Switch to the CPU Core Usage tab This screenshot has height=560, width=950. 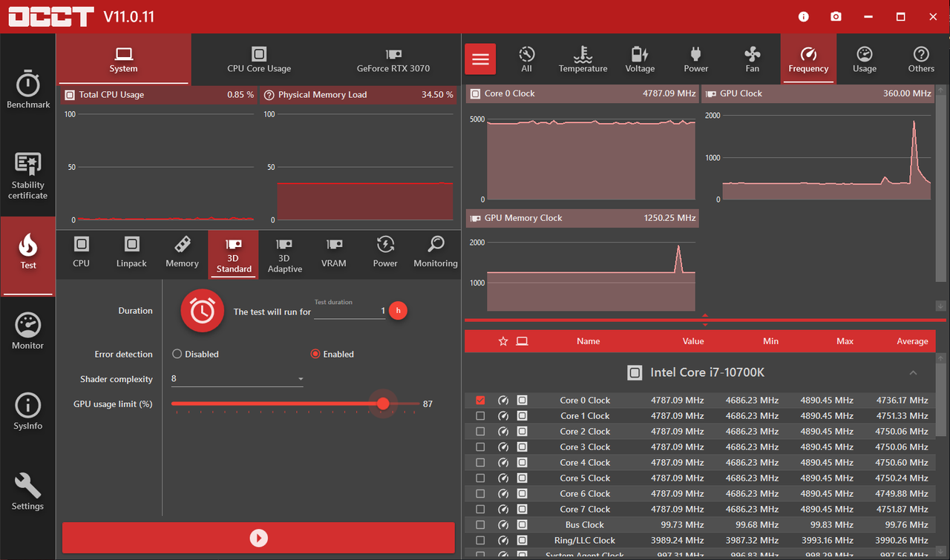259,59
